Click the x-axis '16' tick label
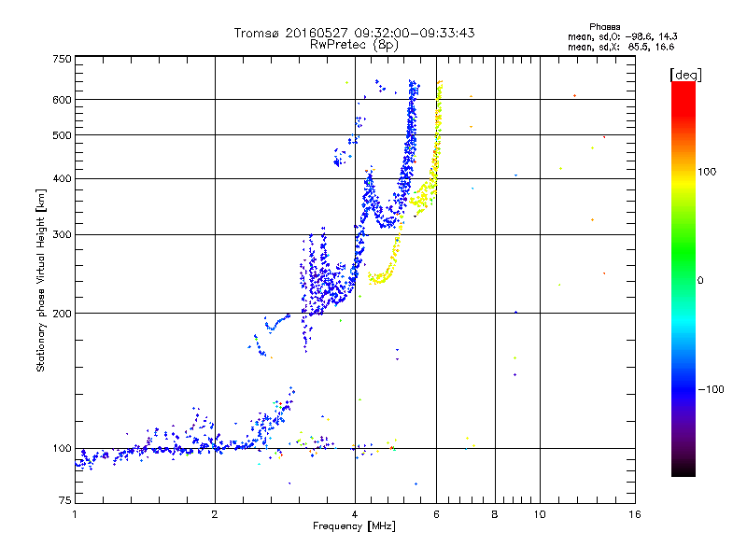This screenshot has width=747, height=560. [635, 514]
